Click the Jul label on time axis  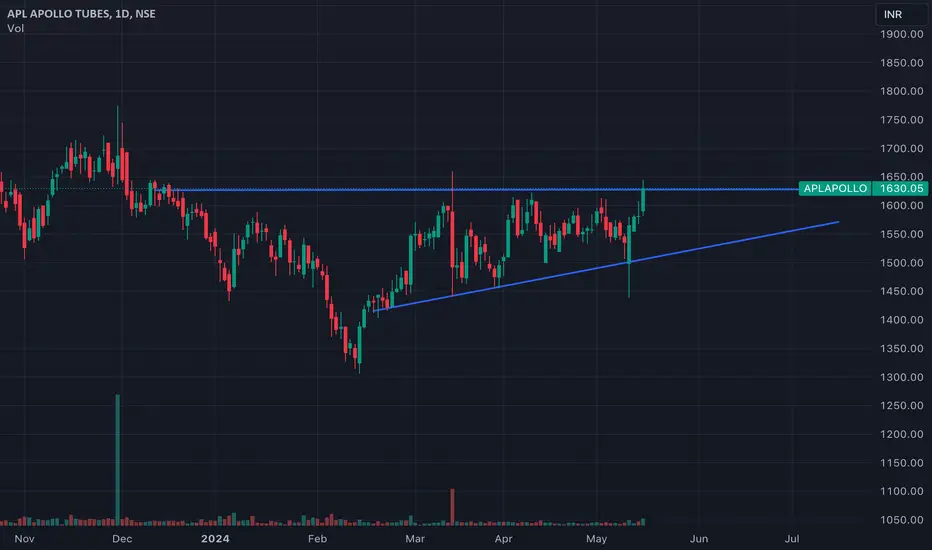pyautogui.click(x=792, y=539)
